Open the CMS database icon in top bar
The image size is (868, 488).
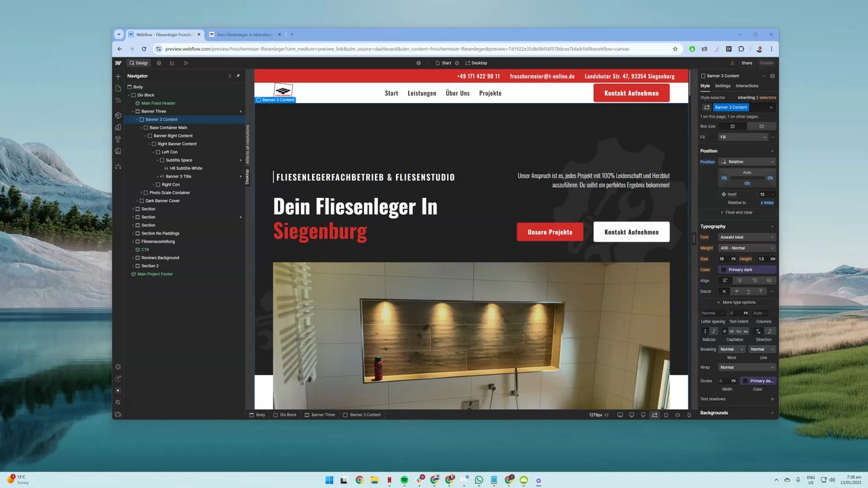(x=159, y=63)
